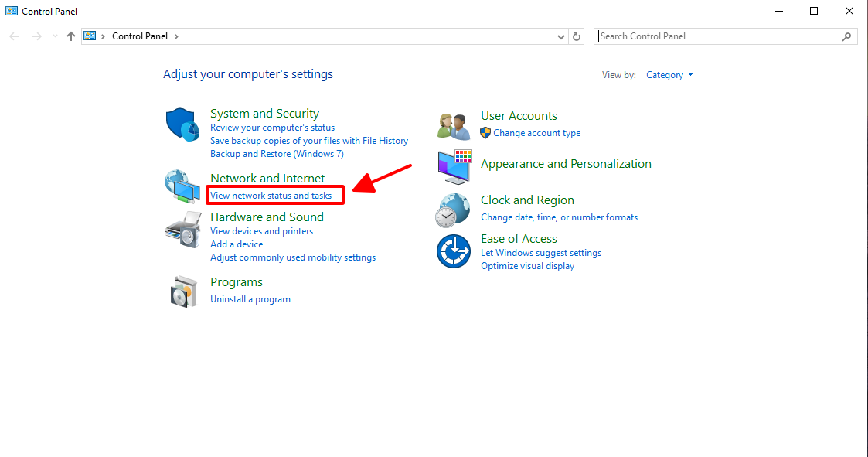Expand the Control Panel breadcrumb chevron
This screenshot has height=457, width=868.
pos(176,36)
